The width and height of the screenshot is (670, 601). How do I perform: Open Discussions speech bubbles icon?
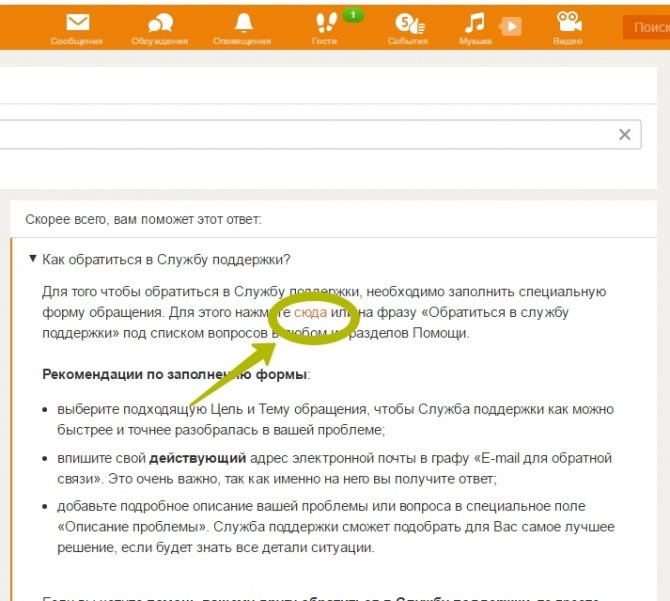pos(160,23)
